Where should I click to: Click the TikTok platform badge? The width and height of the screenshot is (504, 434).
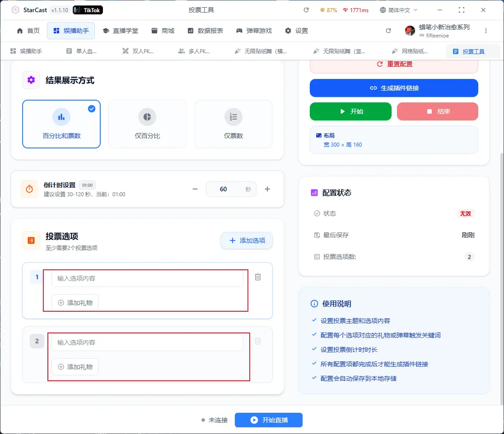click(88, 10)
